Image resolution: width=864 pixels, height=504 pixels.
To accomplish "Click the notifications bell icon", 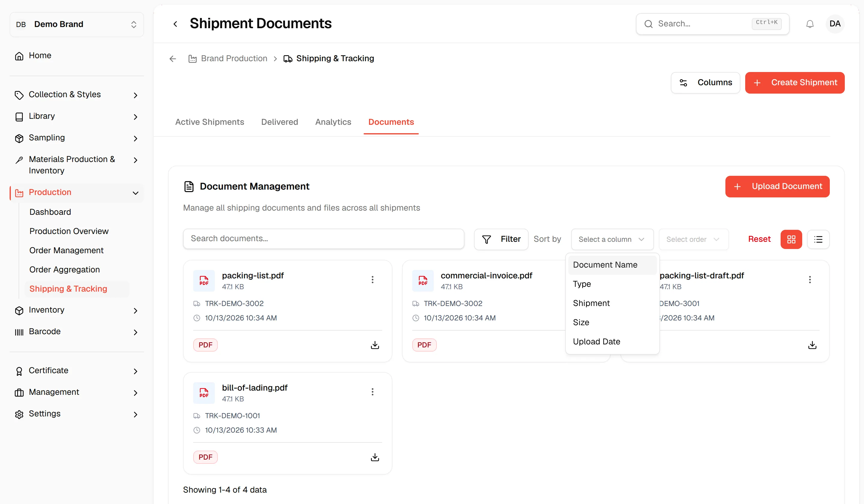I will tap(810, 24).
